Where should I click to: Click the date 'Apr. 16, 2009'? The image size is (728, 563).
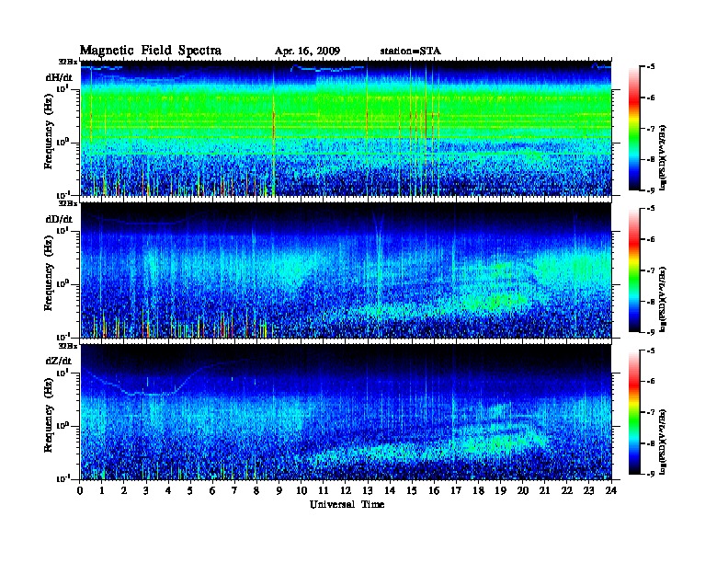(x=307, y=52)
